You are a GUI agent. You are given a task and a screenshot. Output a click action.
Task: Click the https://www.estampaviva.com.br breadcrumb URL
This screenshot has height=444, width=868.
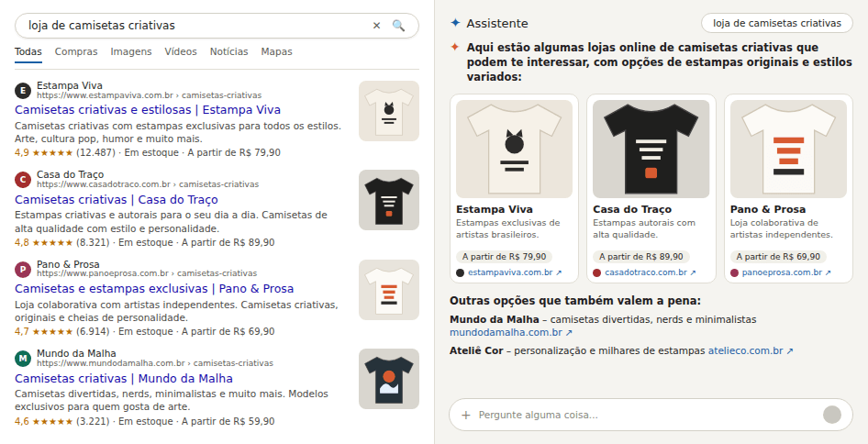click(149, 95)
